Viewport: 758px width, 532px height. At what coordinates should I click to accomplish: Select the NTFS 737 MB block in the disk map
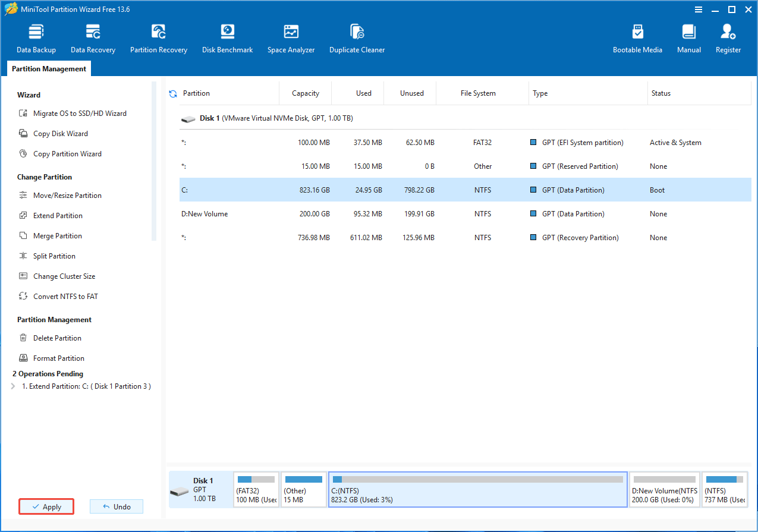pyautogui.click(x=725, y=490)
